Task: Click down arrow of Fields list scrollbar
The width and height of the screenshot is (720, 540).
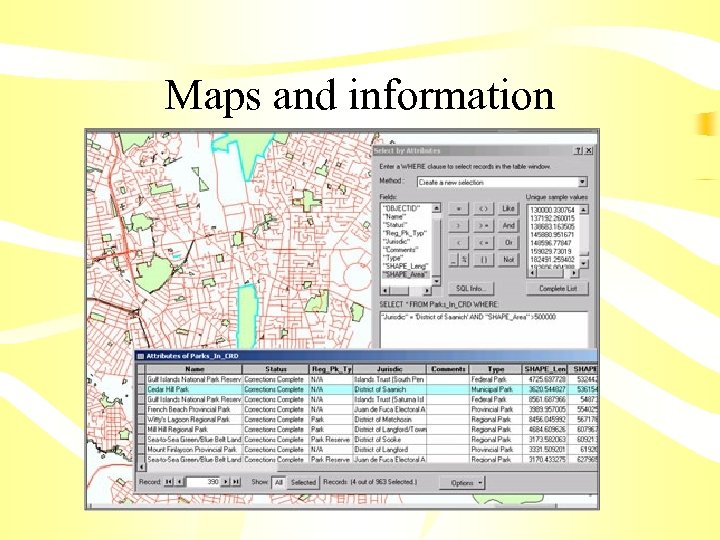Action: pyautogui.click(x=436, y=281)
